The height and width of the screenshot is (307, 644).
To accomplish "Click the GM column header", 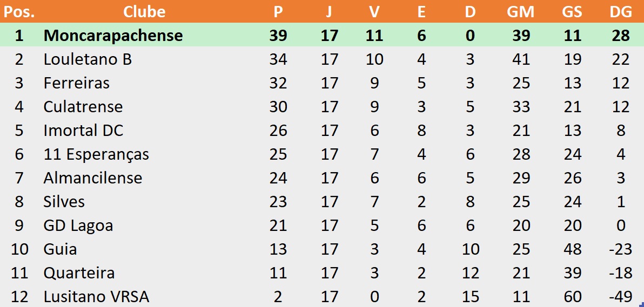I will pyautogui.click(x=520, y=11).
